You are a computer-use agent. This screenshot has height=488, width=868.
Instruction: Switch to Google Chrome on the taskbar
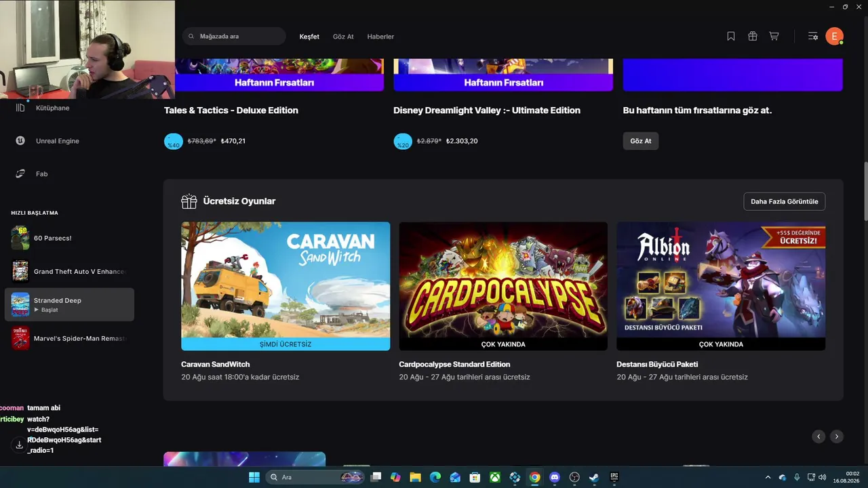(x=534, y=477)
